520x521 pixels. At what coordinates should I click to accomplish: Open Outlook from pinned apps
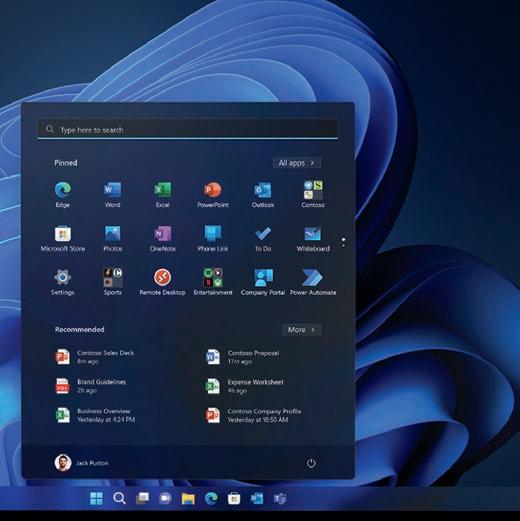(263, 195)
